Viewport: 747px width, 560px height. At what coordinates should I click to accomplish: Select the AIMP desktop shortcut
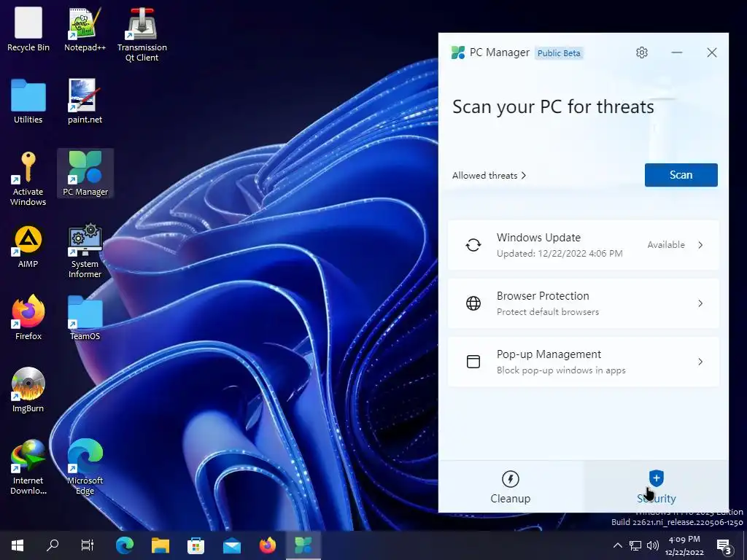pyautogui.click(x=28, y=246)
